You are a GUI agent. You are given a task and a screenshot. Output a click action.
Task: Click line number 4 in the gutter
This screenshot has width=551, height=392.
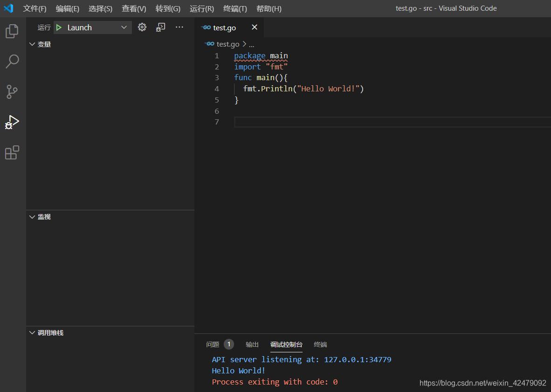tap(217, 89)
